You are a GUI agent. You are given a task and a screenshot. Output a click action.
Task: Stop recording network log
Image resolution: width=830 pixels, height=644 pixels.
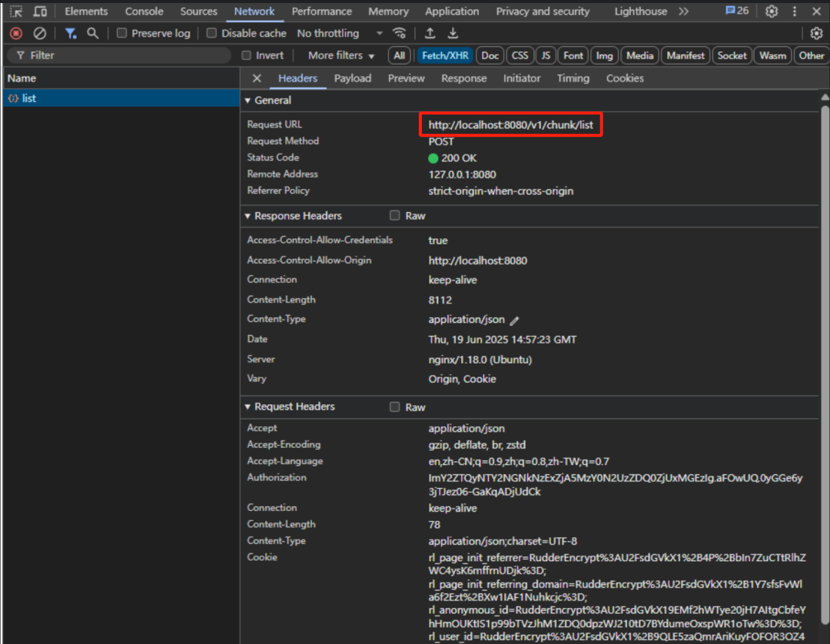pyautogui.click(x=16, y=33)
